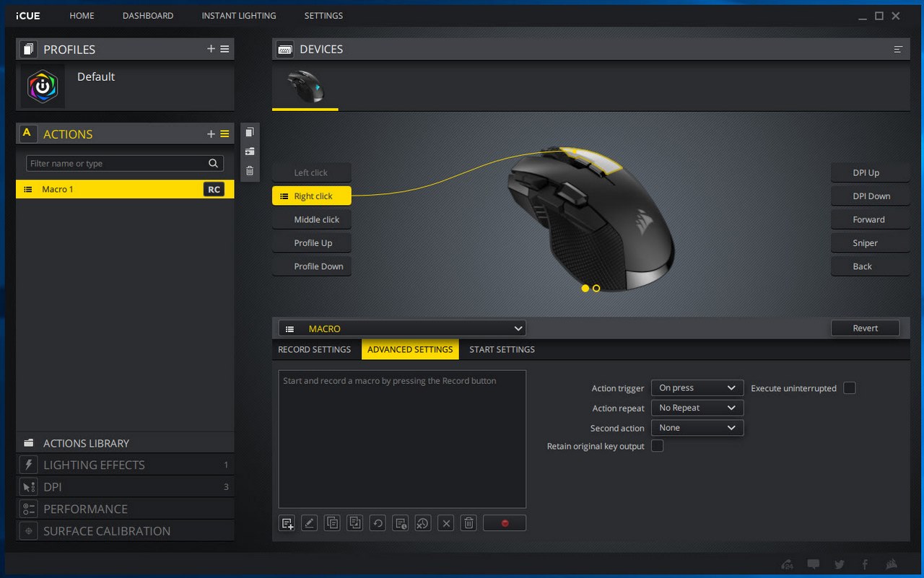Open the Action trigger dropdown
The image size is (924, 578).
pos(697,388)
